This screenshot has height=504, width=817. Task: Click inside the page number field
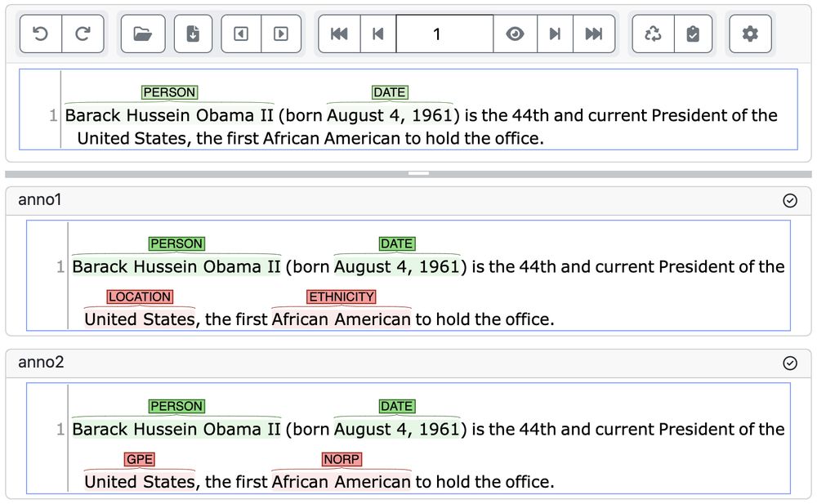444,33
